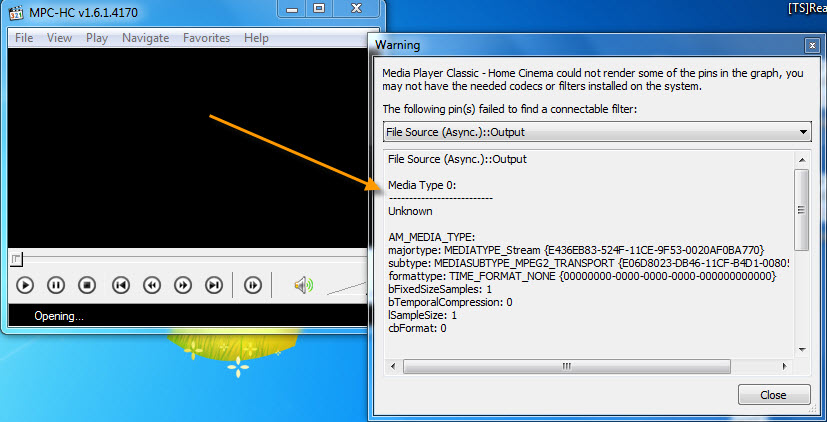Click the frame-step icon
The image size is (827, 422).
[253, 285]
